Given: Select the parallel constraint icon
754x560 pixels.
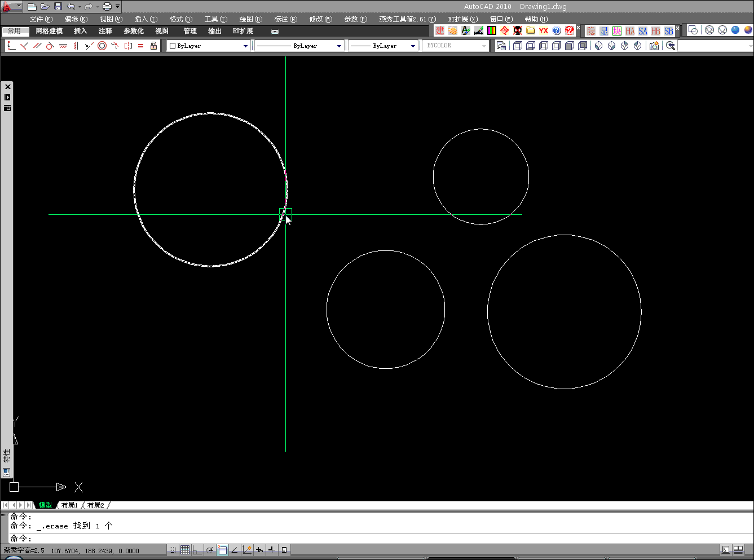Looking at the screenshot, I should [37, 46].
